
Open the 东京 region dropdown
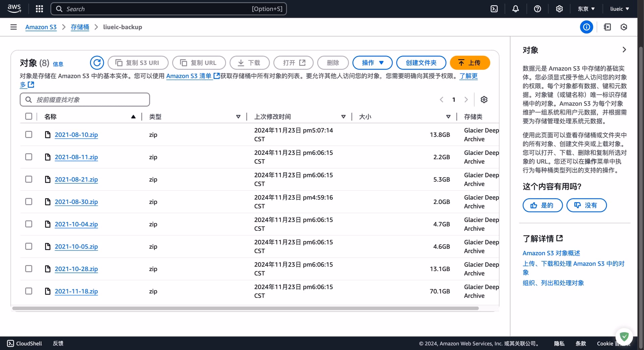(586, 9)
